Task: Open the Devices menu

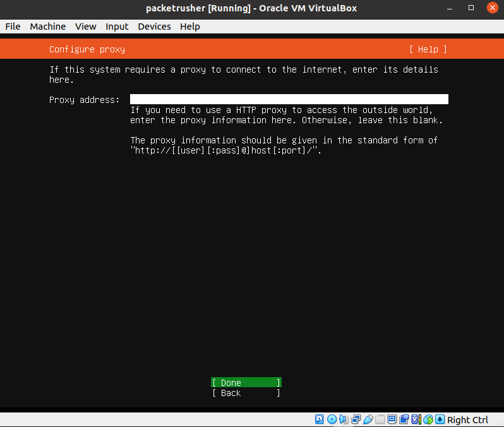Action: coord(154,27)
